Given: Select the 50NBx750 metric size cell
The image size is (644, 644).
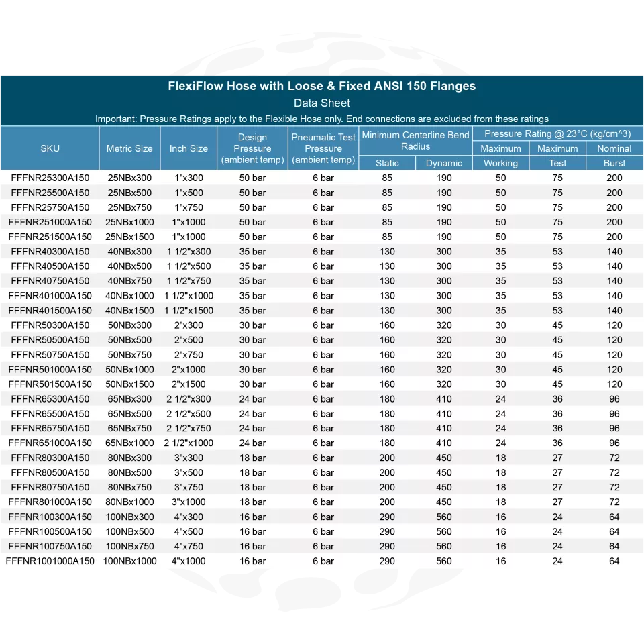Looking at the screenshot, I should coord(129,355).
